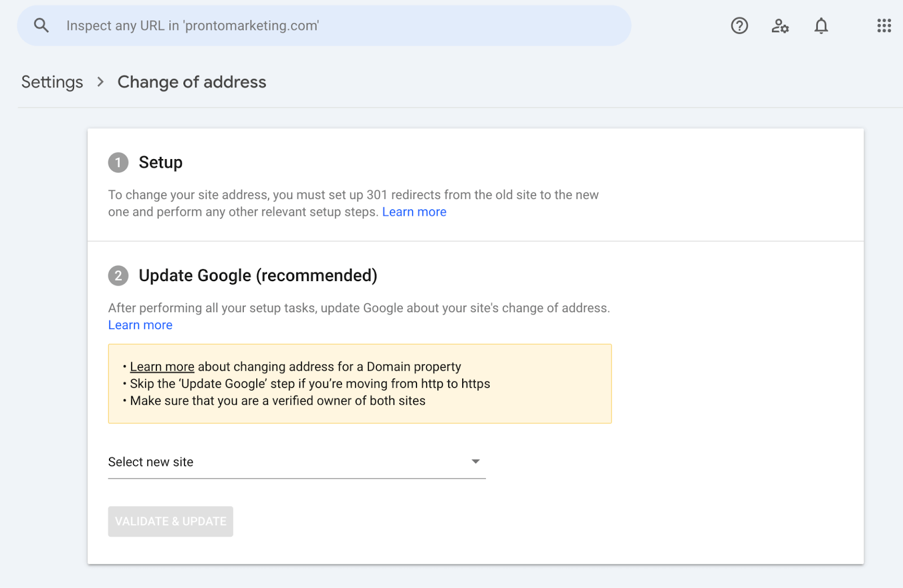903x588 pixels.
Task: Open the Google apps grid
Action: pyautogui.click(x=884, y=25)
